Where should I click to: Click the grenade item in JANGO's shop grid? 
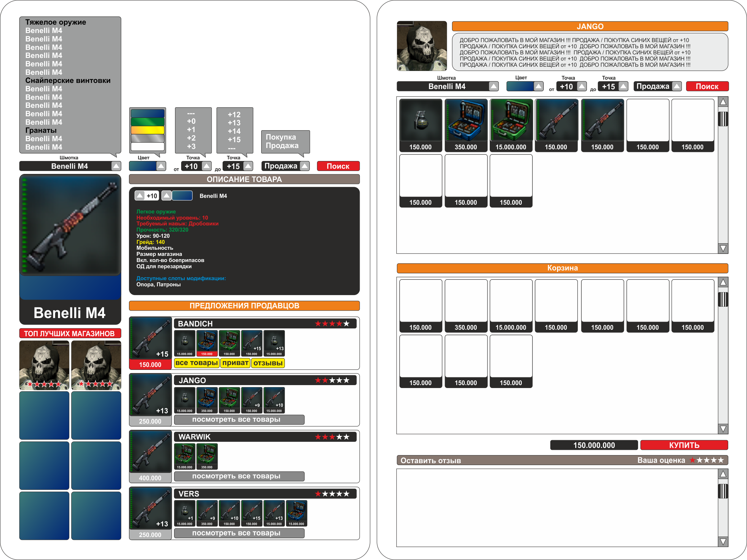(420, 120)
